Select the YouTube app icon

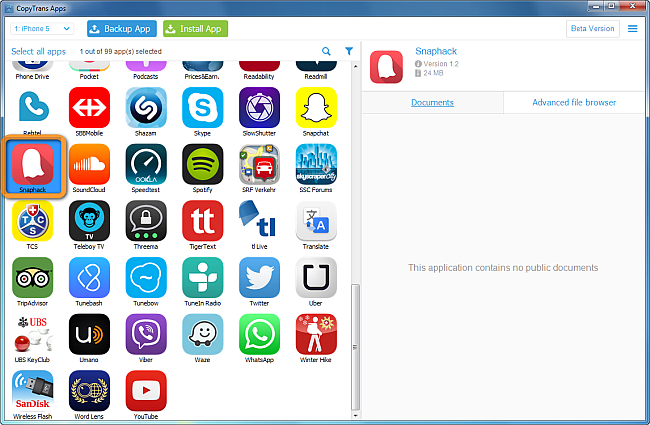(x=146, y=391)
